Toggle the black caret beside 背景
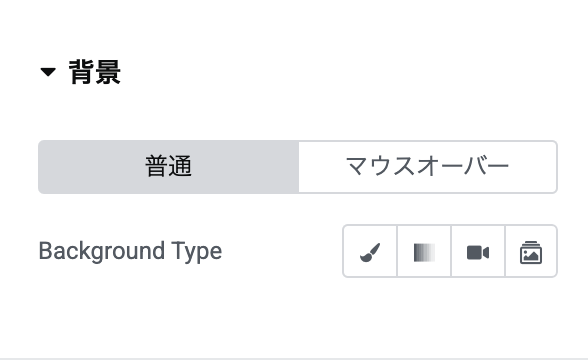The width and height of the screenshot is (588, 360). (48, 72)
